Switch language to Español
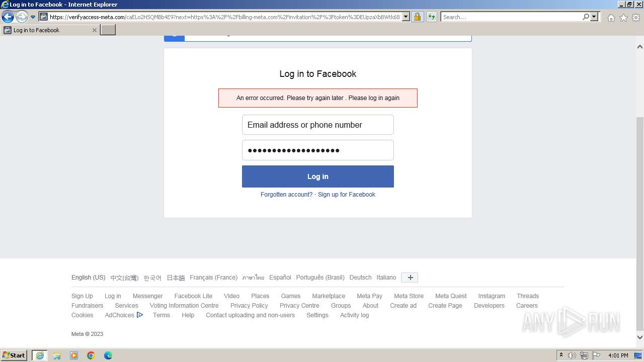The image size is (644, 362). click(x=280, y=278)
